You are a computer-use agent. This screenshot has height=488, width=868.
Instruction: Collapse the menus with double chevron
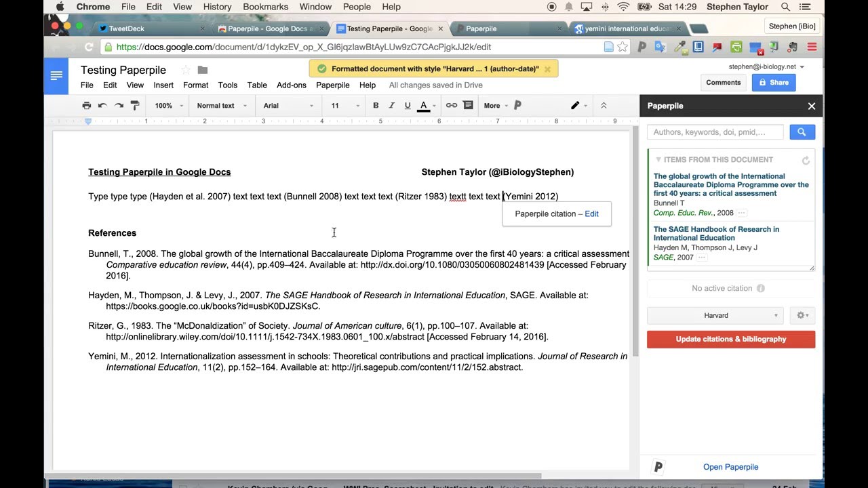[604, 106]
